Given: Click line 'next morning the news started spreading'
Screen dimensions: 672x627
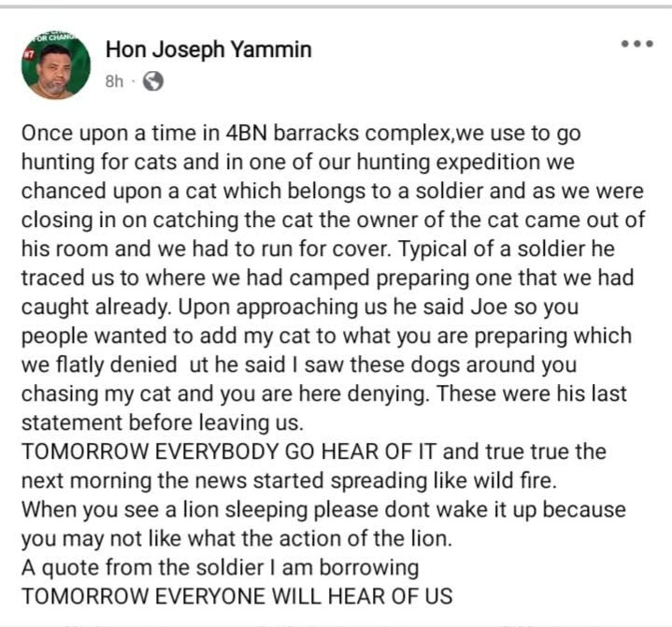Looking at the screenshot, I should coord(290,481).
